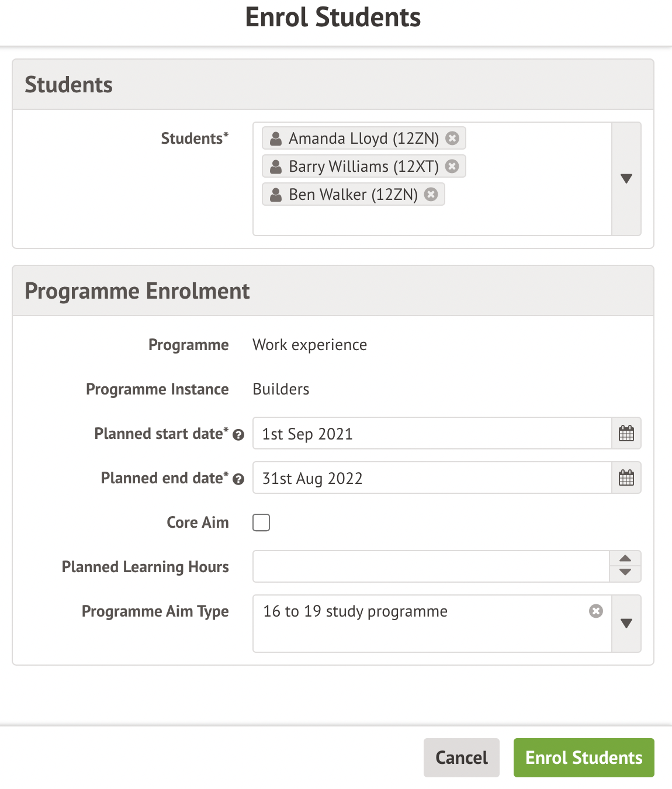Open calendar for Planned start date
The height and width of the screenshot is (789, 672).
point(626,434)
